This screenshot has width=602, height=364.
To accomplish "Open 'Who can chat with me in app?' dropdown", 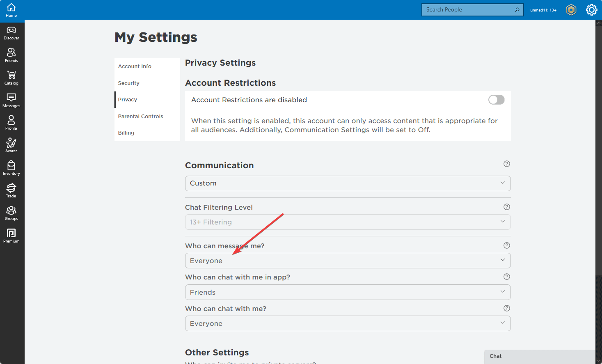I will point(348,292).
